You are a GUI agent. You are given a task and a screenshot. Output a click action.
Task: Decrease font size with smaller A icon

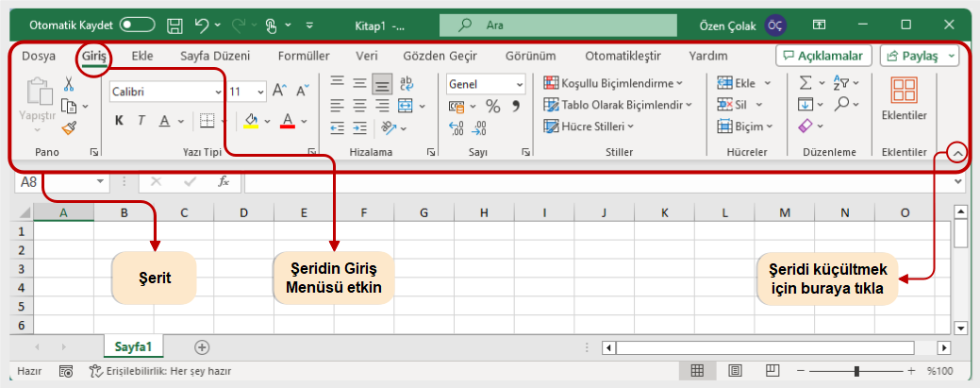(303, 92)
